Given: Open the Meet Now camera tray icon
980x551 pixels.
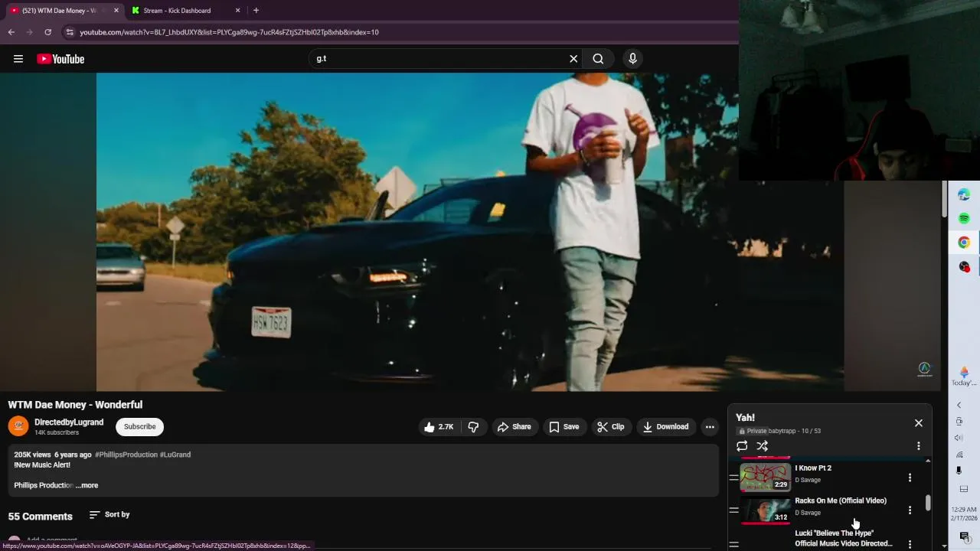Looking at the screenshot, I should [x=959, y=422].
